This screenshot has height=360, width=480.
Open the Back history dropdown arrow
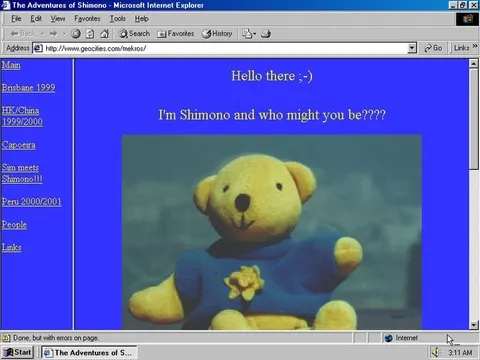point(42,34)
